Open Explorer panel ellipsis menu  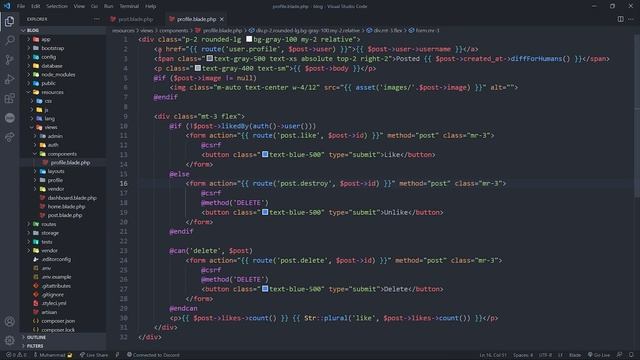click(96, 19)
